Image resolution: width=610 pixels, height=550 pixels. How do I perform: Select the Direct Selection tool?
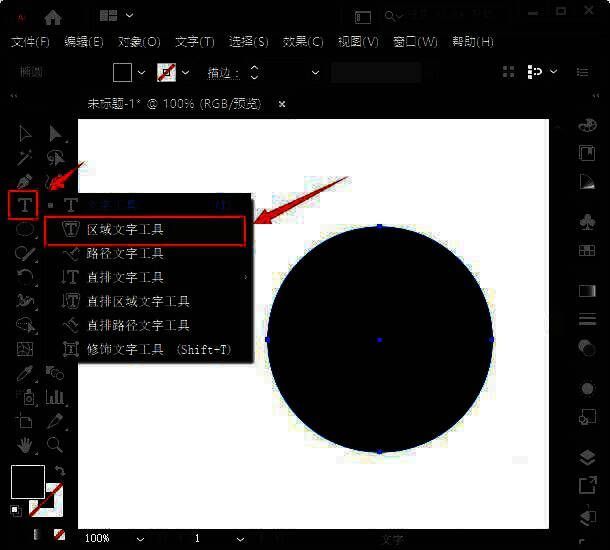pos(55,134)
